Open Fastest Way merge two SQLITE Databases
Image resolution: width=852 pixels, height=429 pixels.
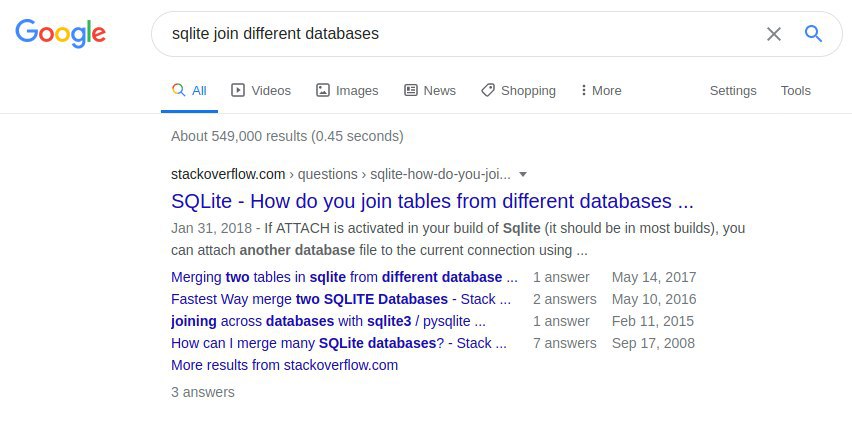click(x=341, y=299)
